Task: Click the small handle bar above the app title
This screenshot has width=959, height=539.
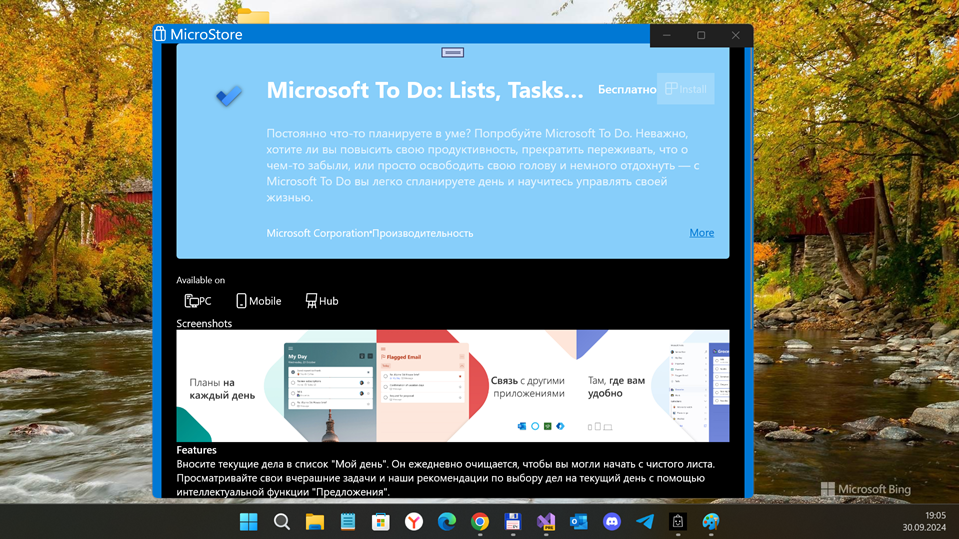Action: (x=453, y=53)
